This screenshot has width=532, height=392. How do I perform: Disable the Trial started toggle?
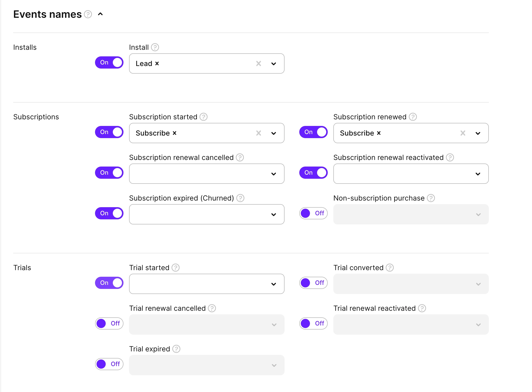point(109,283)
